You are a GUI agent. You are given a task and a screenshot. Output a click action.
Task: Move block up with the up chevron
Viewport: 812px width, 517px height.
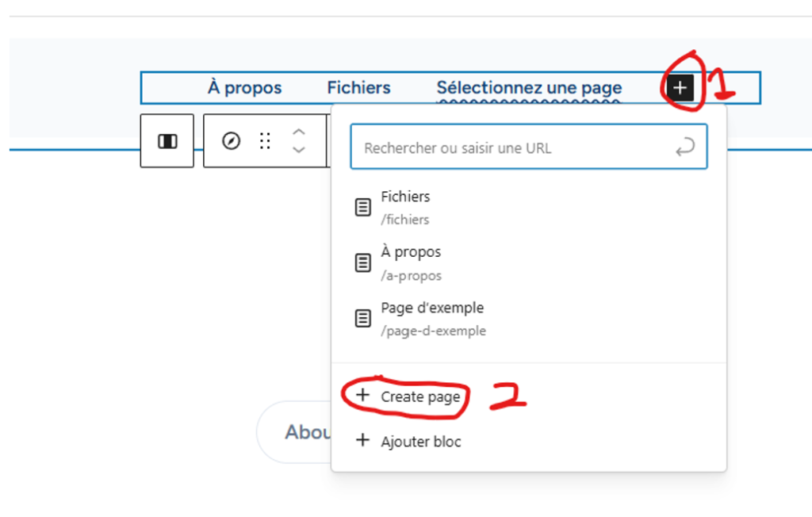coord(299,132)
